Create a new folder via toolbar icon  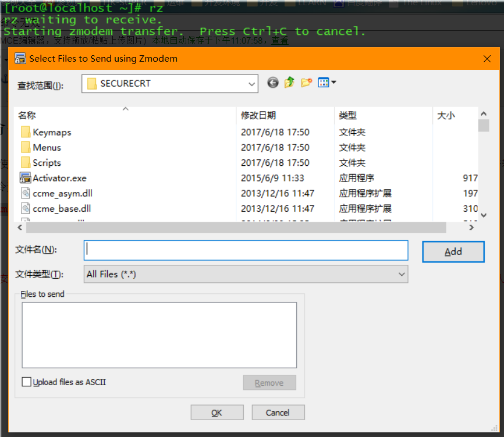(307, 83)
